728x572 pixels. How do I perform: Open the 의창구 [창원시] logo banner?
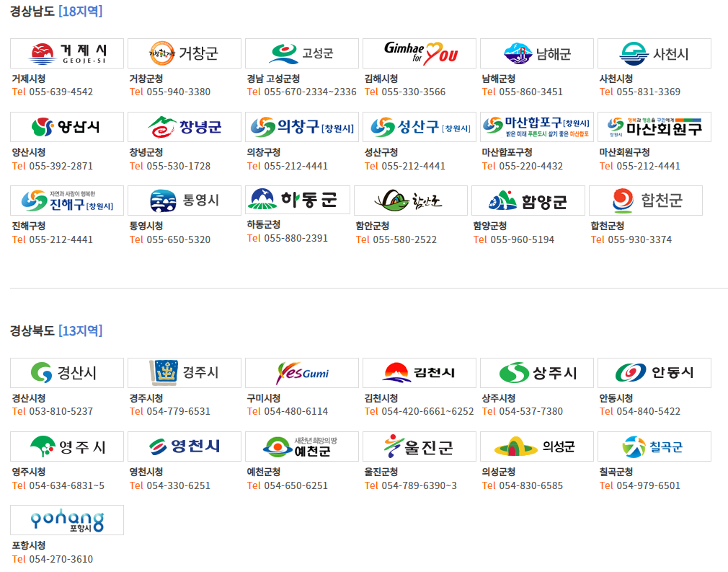302,127
